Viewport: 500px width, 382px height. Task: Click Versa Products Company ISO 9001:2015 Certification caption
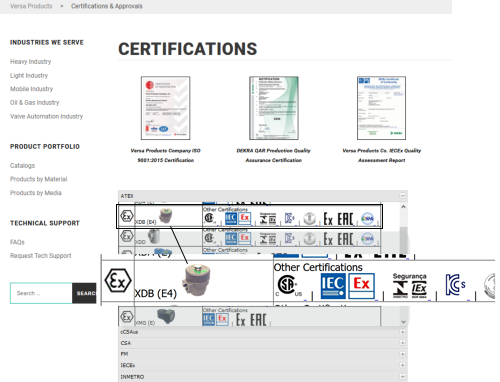166,155
